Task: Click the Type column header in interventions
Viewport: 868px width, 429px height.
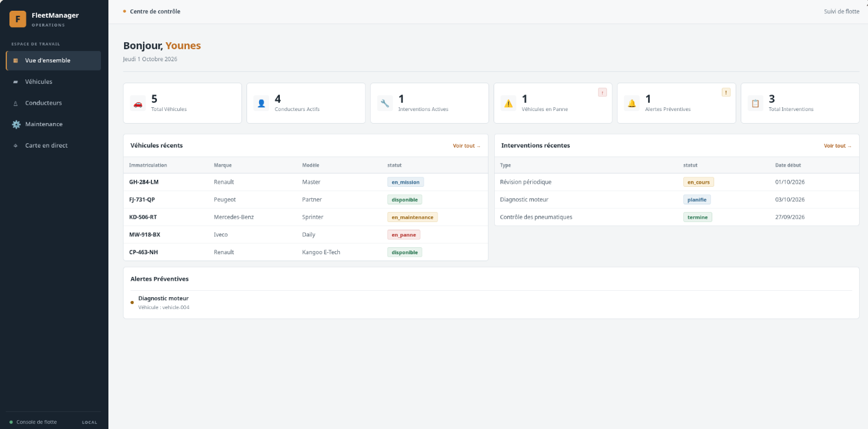Action: click(x=506, y=165)
